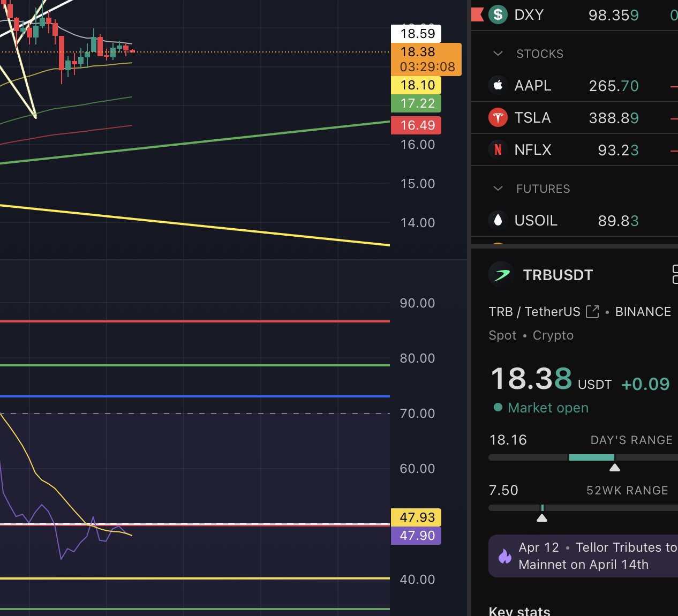The image size is (678, 616).
Task: Click the purple 47.90 indicator label
Action: pyautogui.click(x=417, y=536)
